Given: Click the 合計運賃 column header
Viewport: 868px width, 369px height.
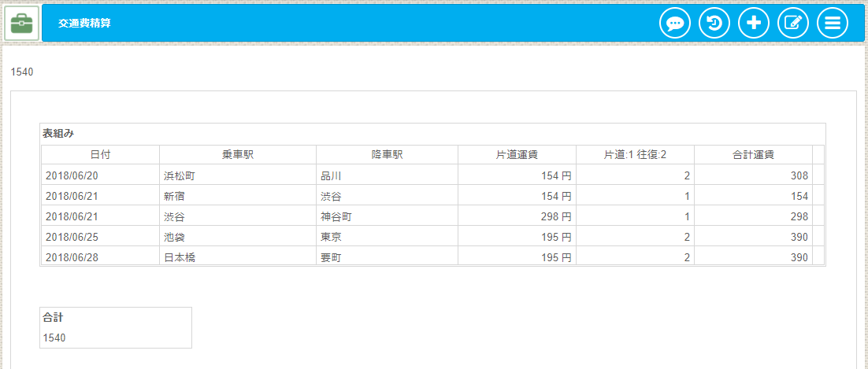Looking at the screenshot, I should coord(753,155).
